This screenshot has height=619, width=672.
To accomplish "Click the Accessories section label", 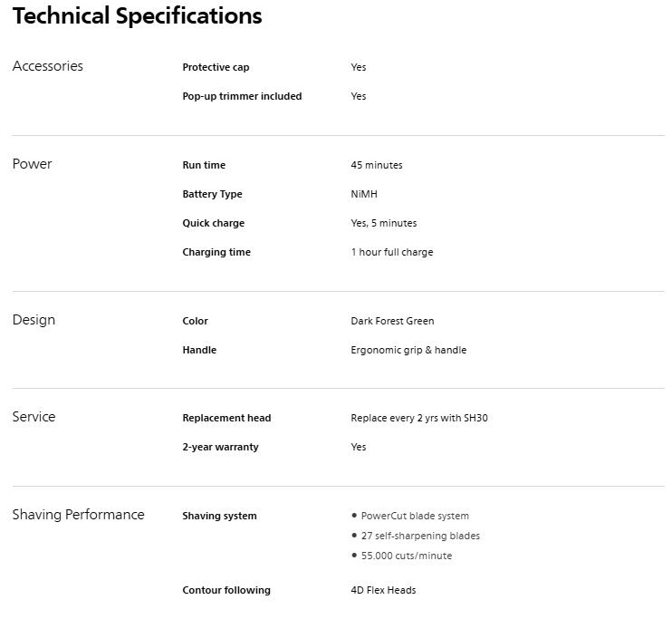I will click(48, 66).
